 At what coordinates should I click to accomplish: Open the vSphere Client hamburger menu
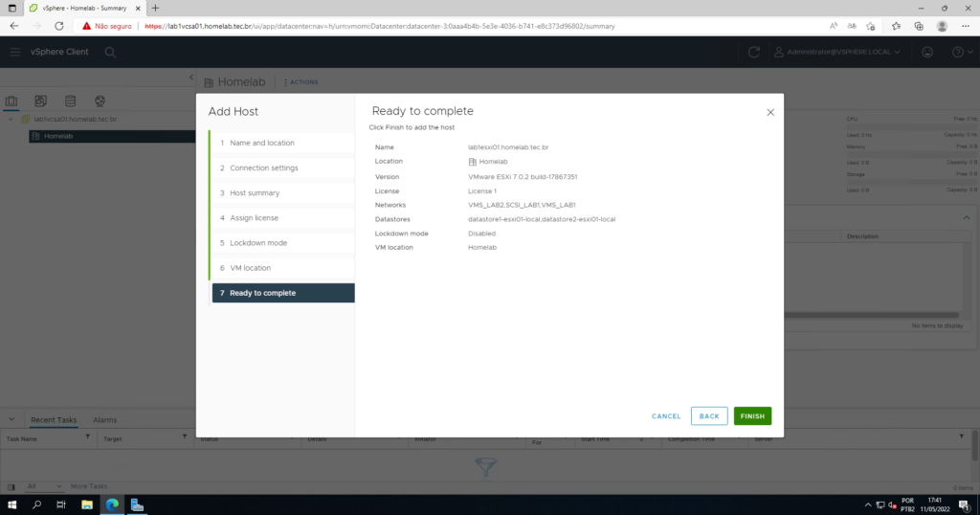(15, 52)
